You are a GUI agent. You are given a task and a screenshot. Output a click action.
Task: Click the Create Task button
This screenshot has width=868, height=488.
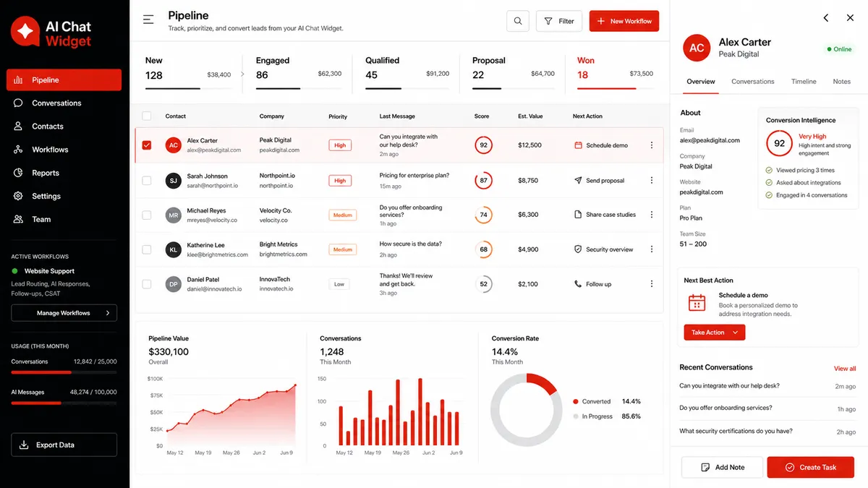tap(811, 467)
